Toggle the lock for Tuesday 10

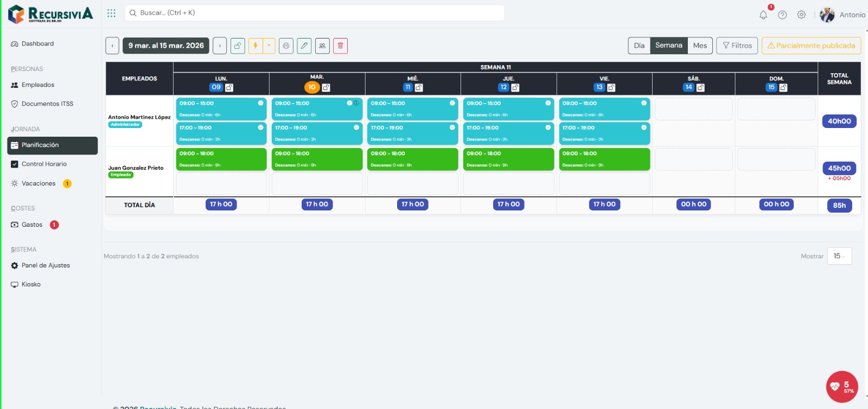[x=326, y=88]
